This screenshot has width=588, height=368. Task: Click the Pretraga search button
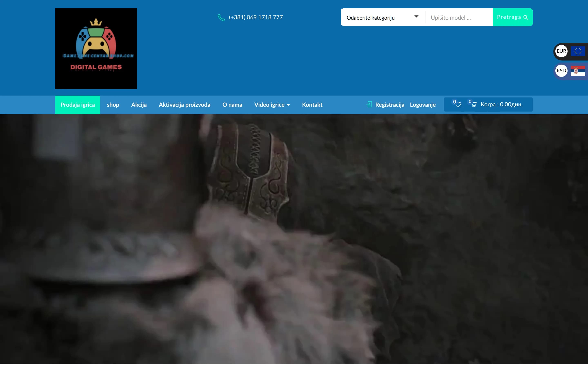[512, 17]
